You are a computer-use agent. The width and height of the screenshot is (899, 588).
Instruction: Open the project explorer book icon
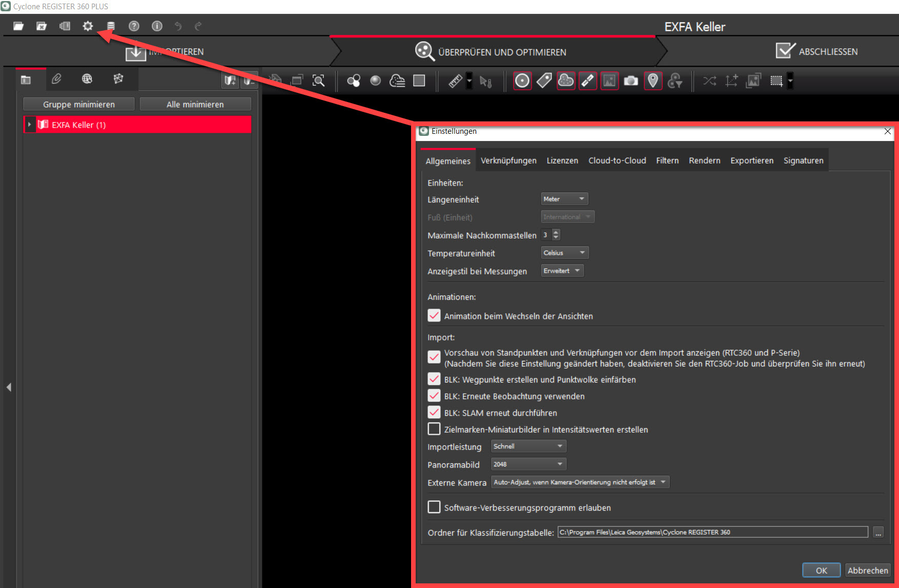coord(65,26)
